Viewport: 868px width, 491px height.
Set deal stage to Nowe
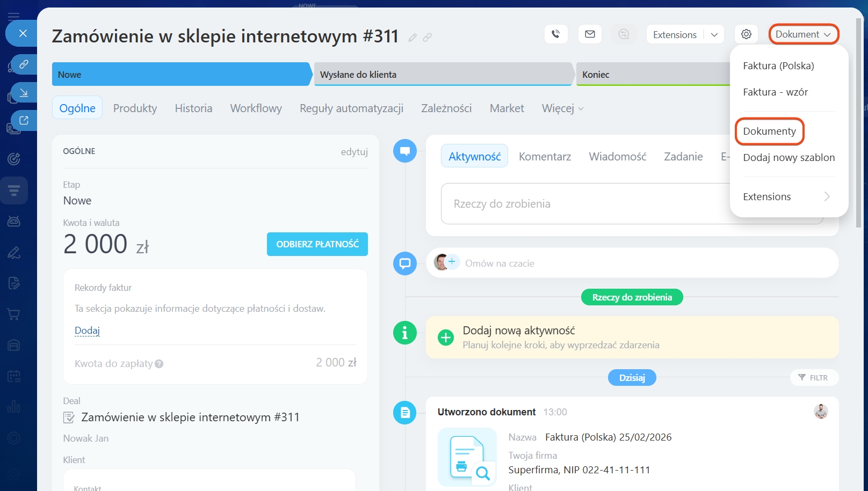pos(182,74)
